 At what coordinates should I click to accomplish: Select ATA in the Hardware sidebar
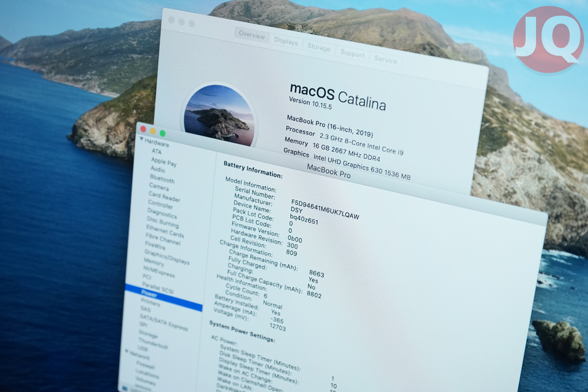coord(156,152)
